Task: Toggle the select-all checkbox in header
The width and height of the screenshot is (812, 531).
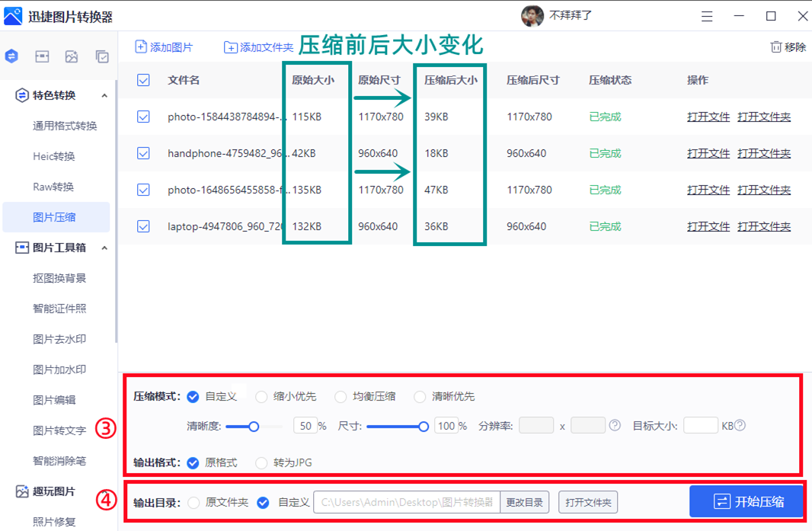Action: point(143,80)
